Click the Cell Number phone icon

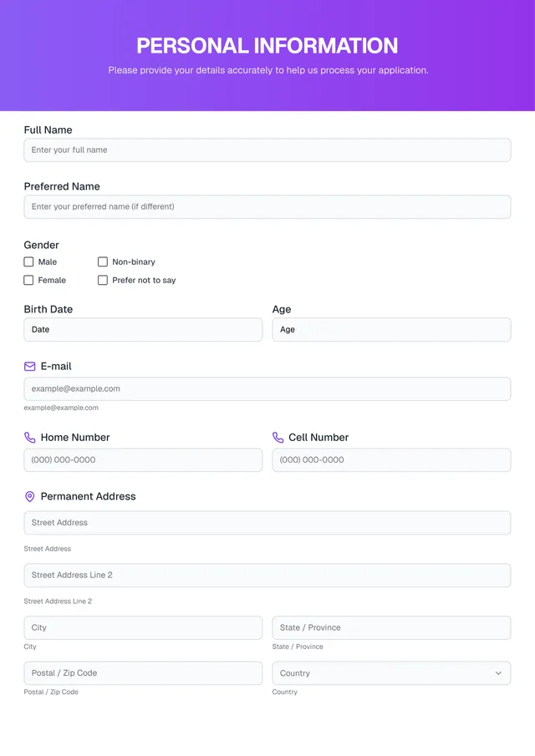point(278,437)
